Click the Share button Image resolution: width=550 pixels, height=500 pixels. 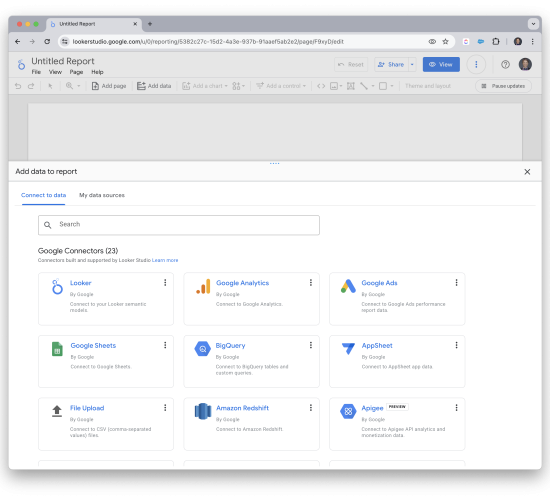click(x=391, y=65)
